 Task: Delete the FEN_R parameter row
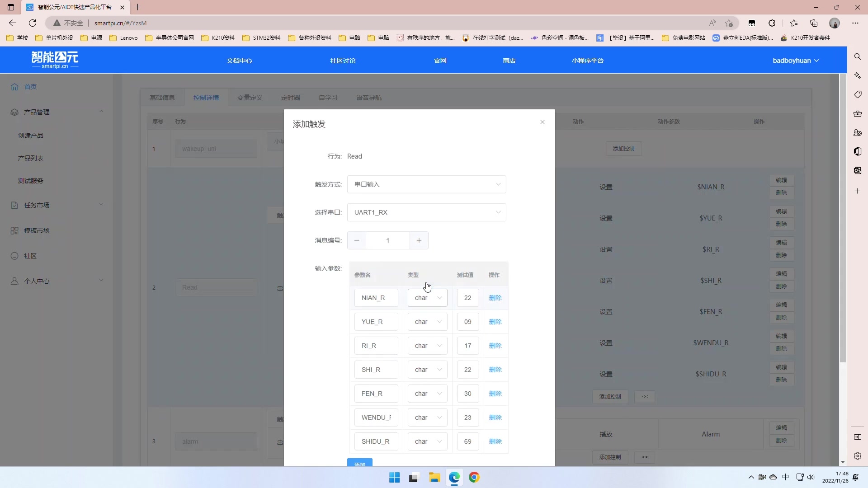click(495, 394)
